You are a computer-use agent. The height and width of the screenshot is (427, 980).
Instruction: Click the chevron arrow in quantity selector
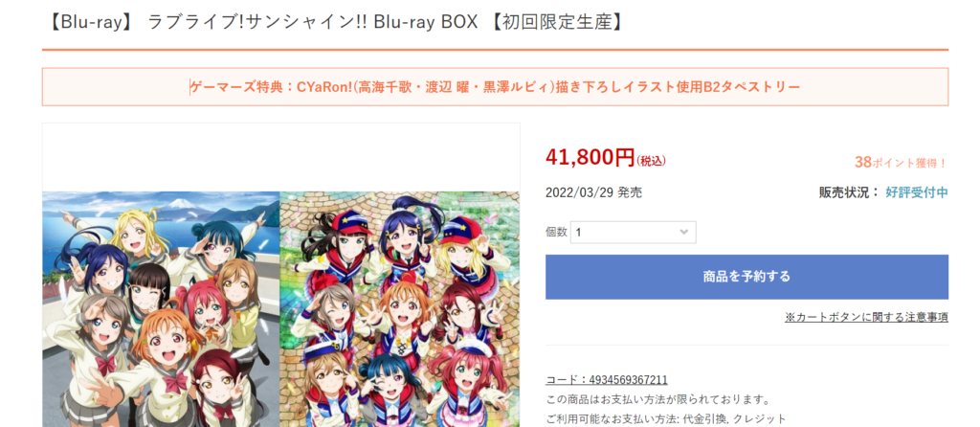pyautogui.click(x=684, y=232)
